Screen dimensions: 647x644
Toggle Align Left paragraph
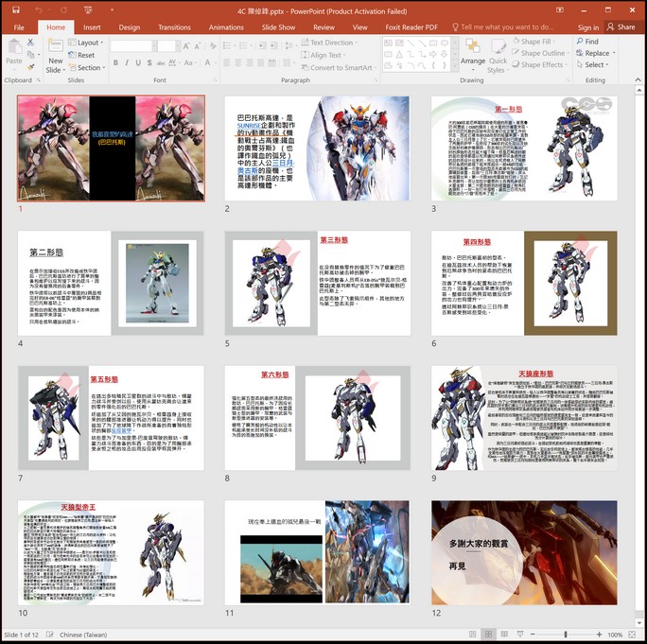coord(227,62)
